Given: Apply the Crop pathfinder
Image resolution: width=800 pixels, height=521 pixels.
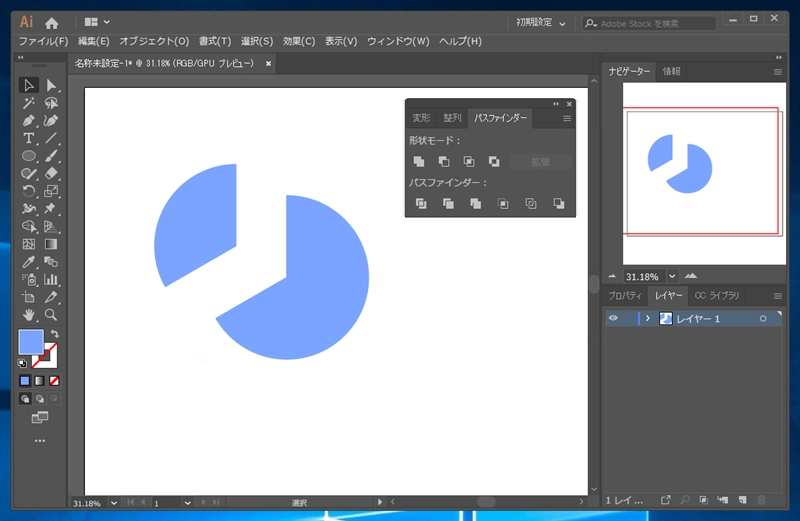Looking at the screenshot, I should click(x=503, y=204).
